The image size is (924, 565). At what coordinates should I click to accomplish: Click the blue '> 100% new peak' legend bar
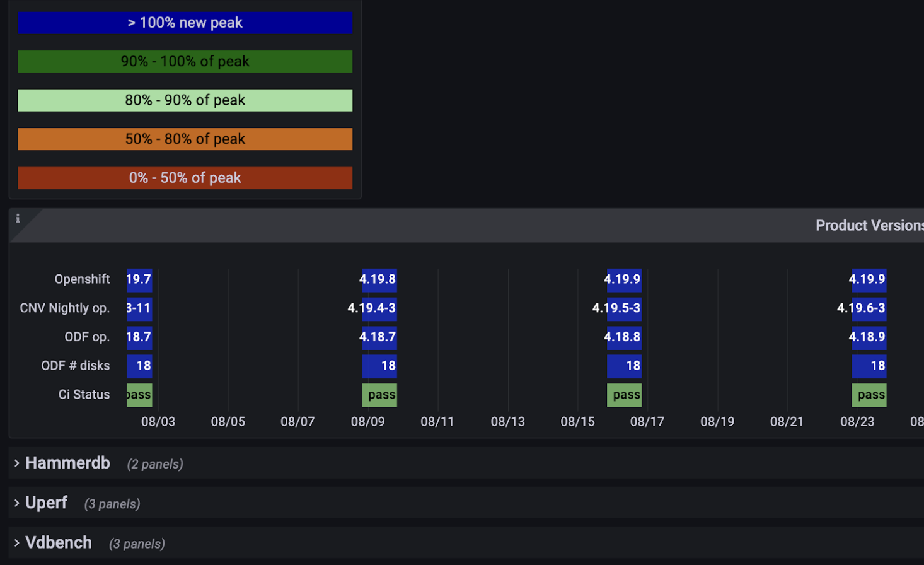(x=185, y=23)
